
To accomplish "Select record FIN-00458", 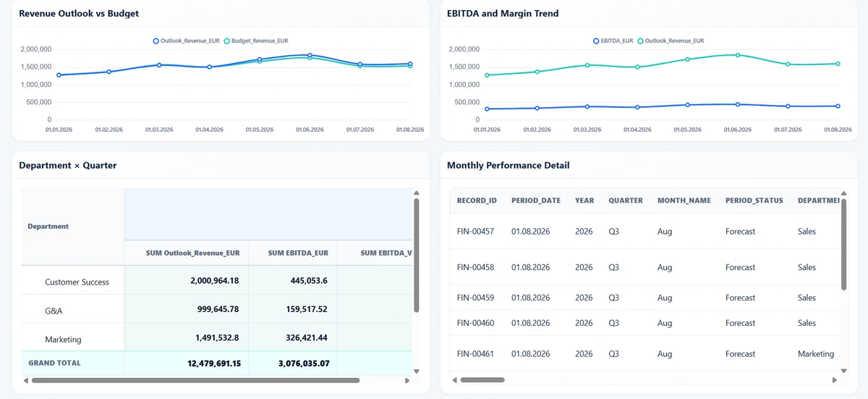I will point(476,267).
